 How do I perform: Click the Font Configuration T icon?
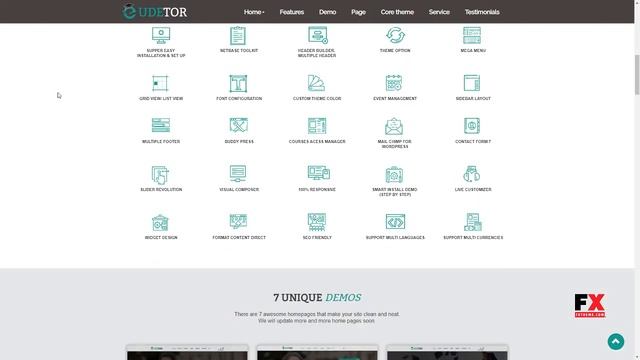[238, 83]
